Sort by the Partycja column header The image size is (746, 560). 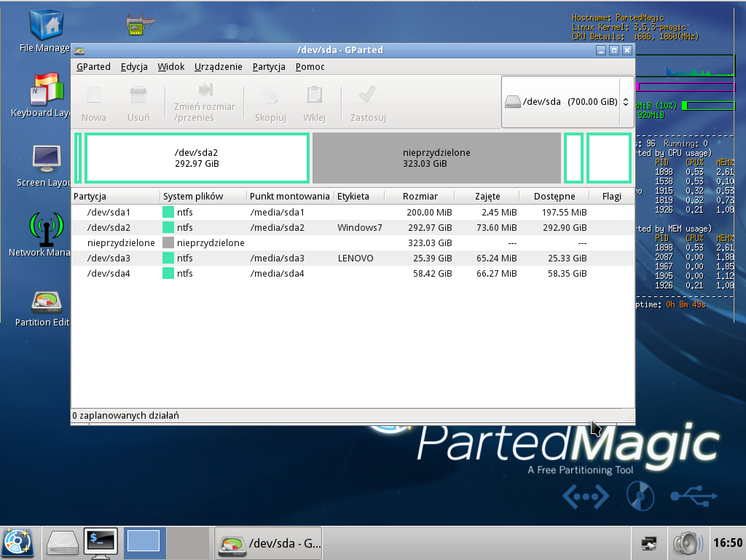click(x=116, y=197)
